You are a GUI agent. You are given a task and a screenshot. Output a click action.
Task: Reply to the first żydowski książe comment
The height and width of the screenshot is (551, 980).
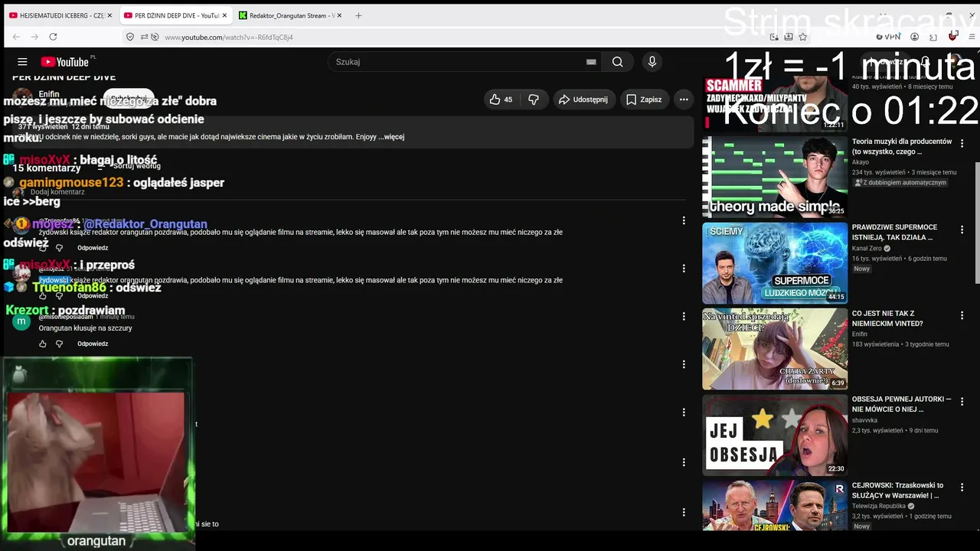click(x=93, y=248)
